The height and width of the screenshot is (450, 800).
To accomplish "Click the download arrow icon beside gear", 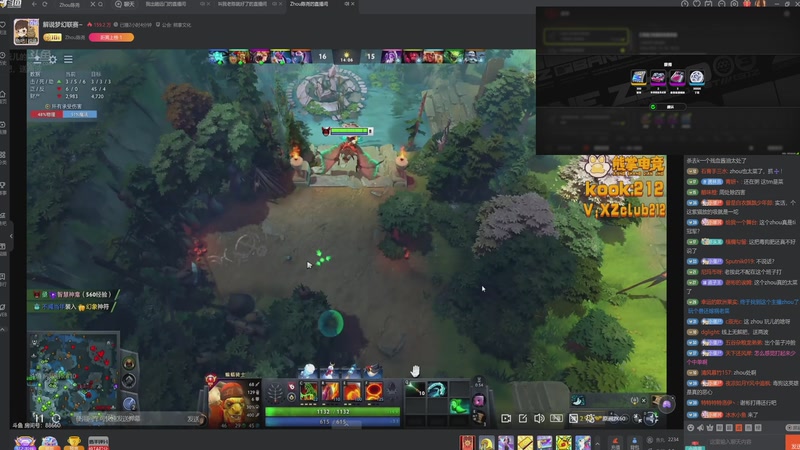I will coord(37,60).
